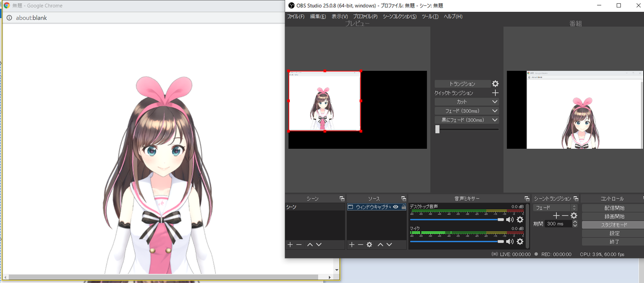Screen dimensions: 644x283
Task: Open the ヘルプ(H) menu
Action: pyautogui.click(x=452, y=17)
